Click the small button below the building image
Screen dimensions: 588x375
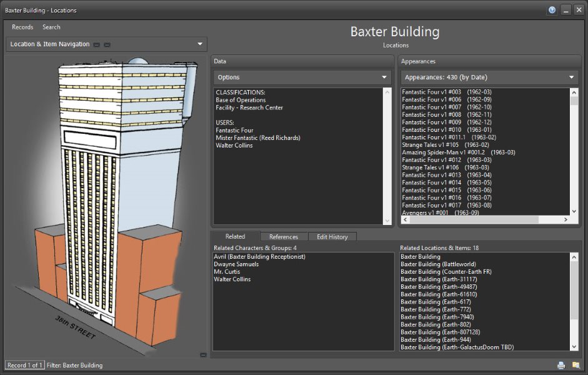pos(203,355)
